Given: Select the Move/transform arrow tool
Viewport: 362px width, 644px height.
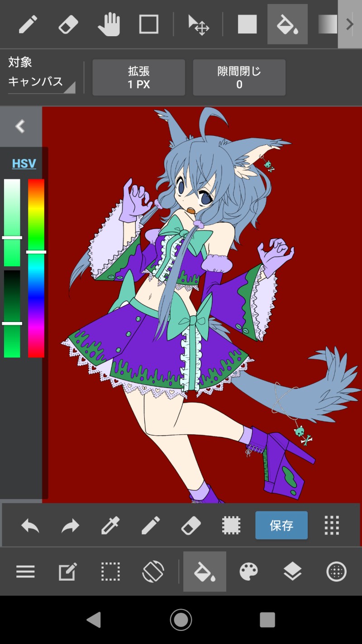Looking at the screenshot, I should 199,24.
